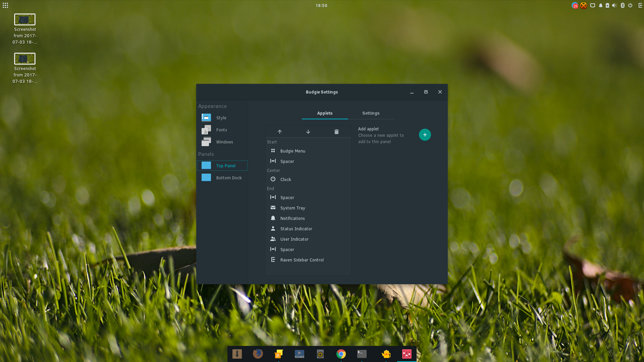Select Top Panel in the sidebar
The image size is (644, 362).
point(222,166)
